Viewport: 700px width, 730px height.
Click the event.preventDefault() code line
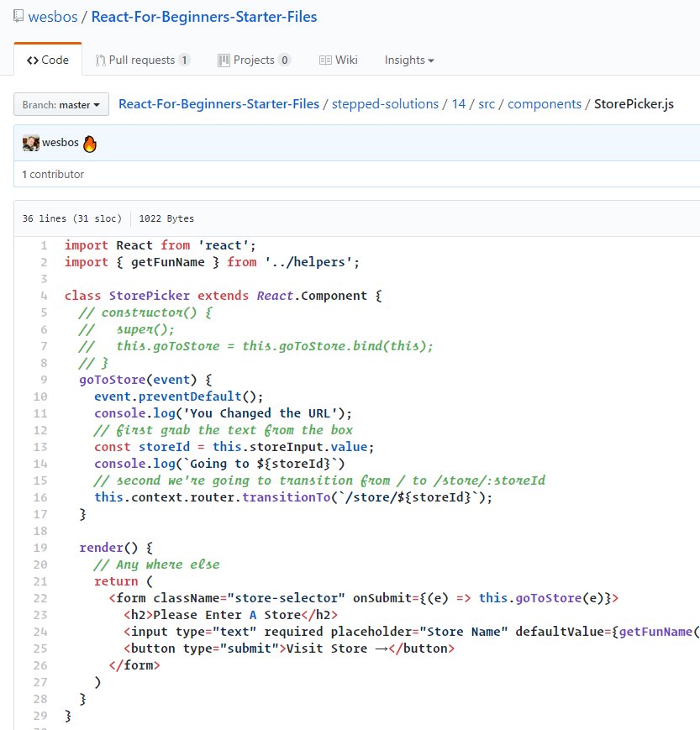pyautogui.click(x=179, y=397)
